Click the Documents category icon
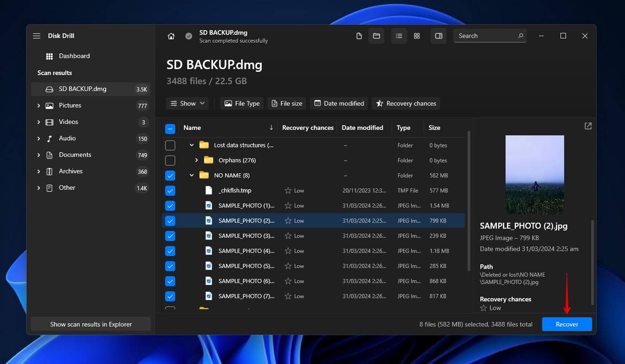 (x=49, y=155)
